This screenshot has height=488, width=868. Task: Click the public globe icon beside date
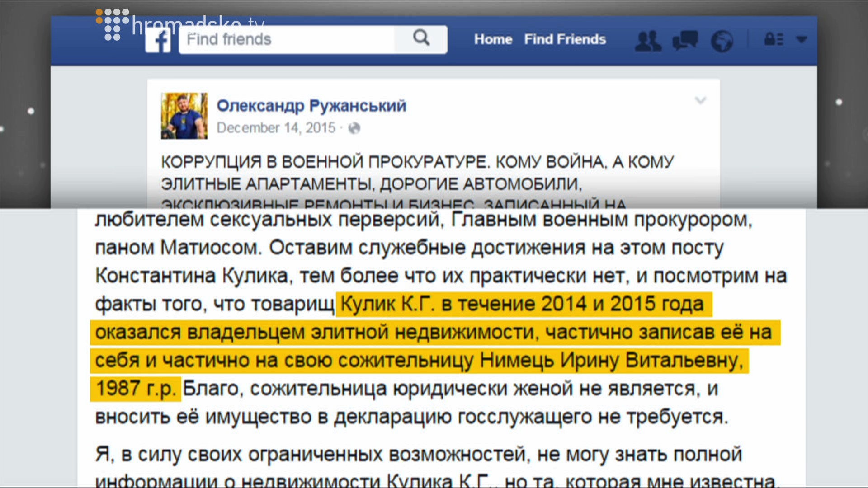pos(354,128)
